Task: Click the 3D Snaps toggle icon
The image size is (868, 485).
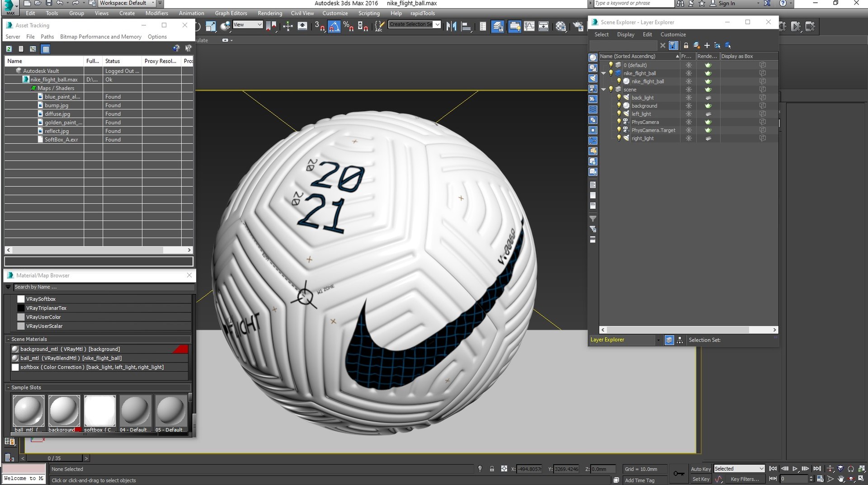Action: (x=320, y=27)
